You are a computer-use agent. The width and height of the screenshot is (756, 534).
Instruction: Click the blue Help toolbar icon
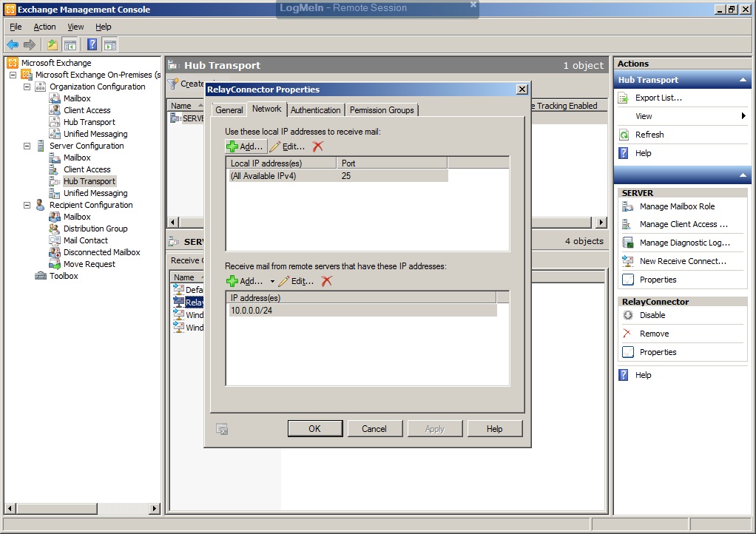[92, 45]
